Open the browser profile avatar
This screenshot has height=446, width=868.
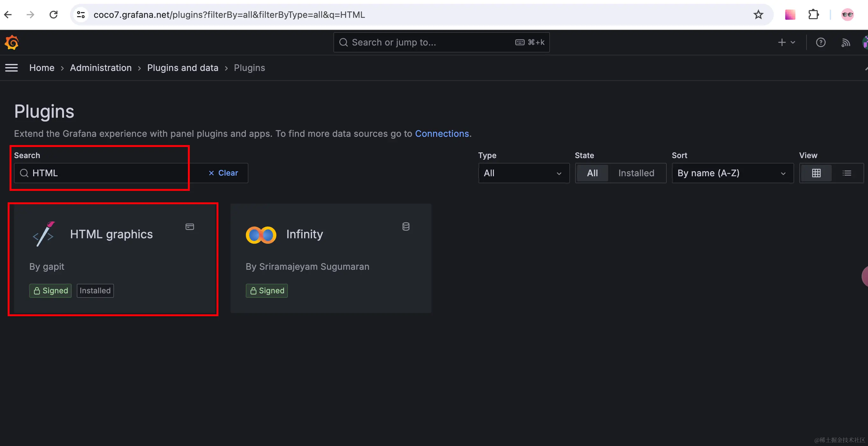click(x=847, y=14)
